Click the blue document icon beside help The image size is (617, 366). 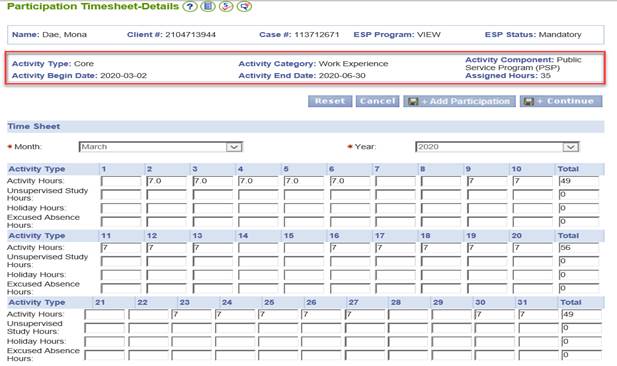208,6
